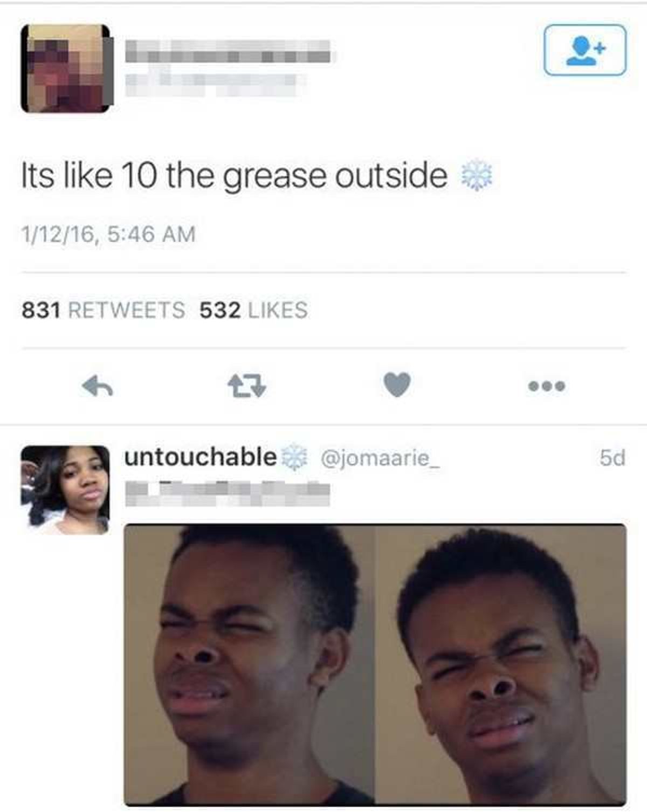
Task: Open the left reaction photo in reply
Action: pos(249,664)
